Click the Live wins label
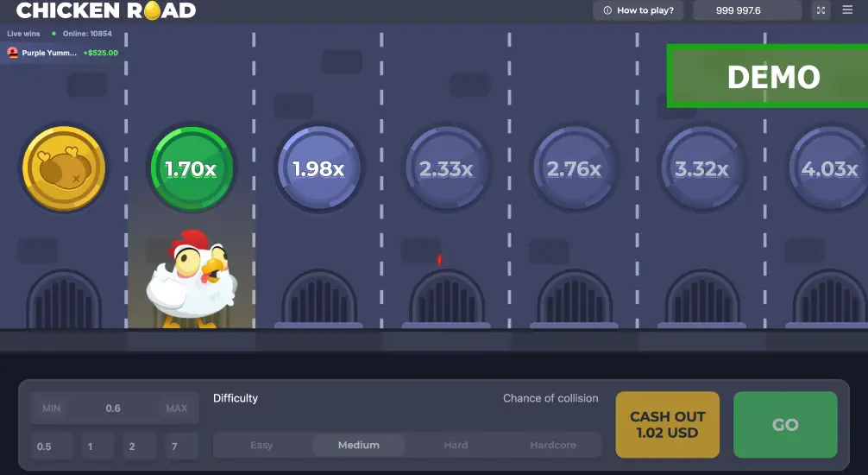868x475 pixels. (23, 34)
